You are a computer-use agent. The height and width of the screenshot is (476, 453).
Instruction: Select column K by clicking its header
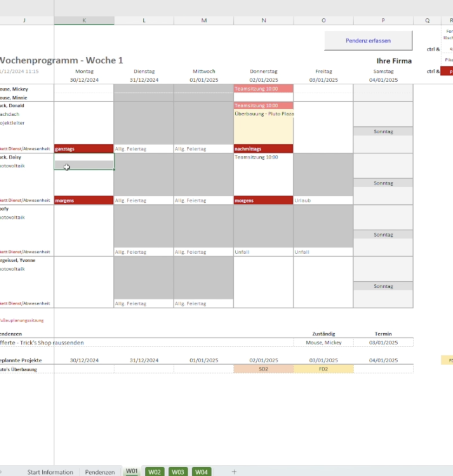point(84,20)
